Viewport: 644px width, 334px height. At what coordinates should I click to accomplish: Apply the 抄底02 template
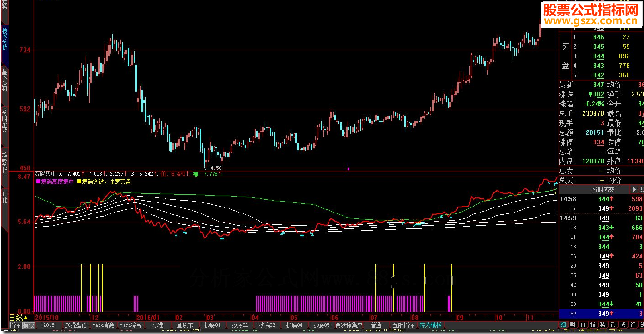click(x=240, y=325)
